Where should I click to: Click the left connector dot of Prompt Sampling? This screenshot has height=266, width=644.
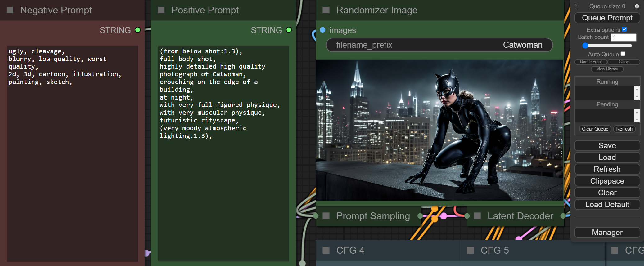pos(316,216)
